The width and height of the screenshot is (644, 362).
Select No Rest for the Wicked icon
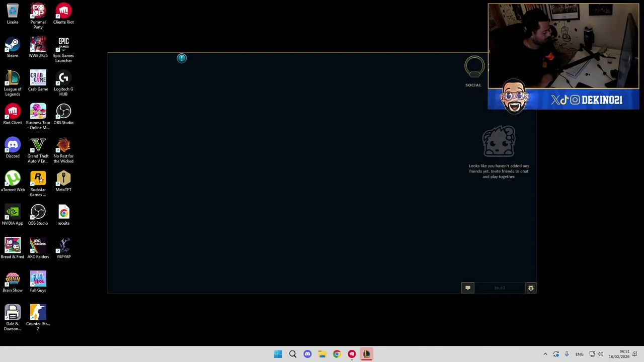tap(63, 150)
